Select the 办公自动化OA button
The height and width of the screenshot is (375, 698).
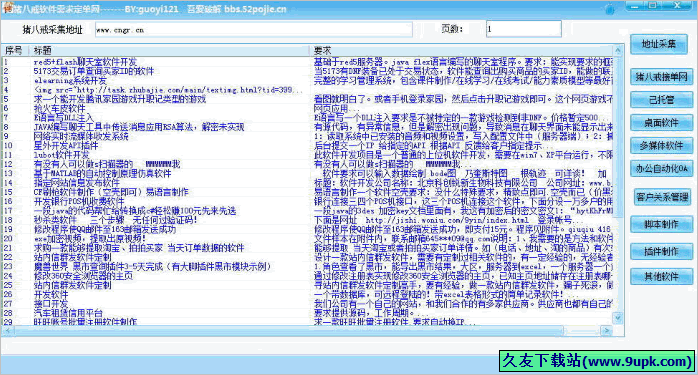661,169
